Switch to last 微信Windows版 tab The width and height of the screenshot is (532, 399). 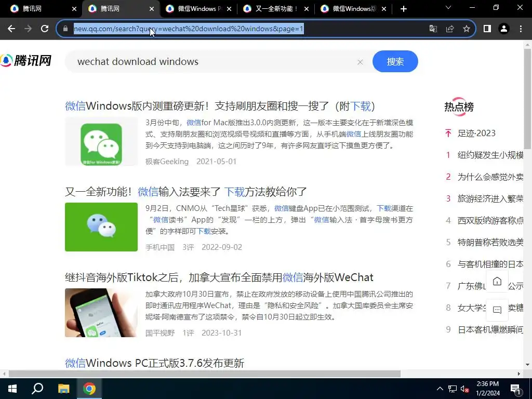point(353,9)
